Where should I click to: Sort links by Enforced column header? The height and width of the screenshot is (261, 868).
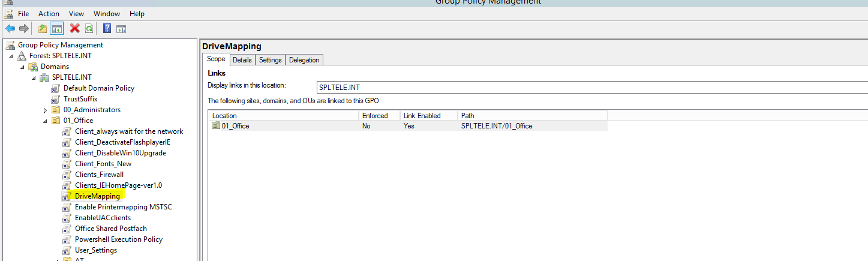[379, 115]
